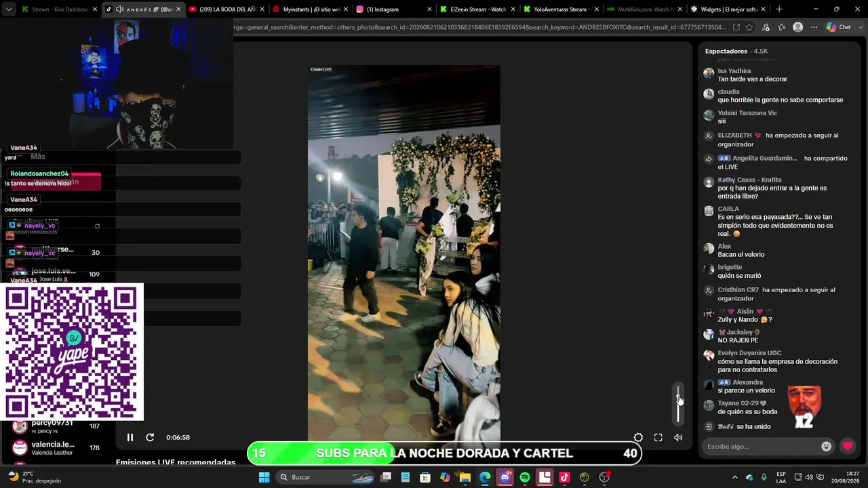Click the Alexandra username in chat
The width and height of the screenshot is (868, 488).
[x=748, y=382]
